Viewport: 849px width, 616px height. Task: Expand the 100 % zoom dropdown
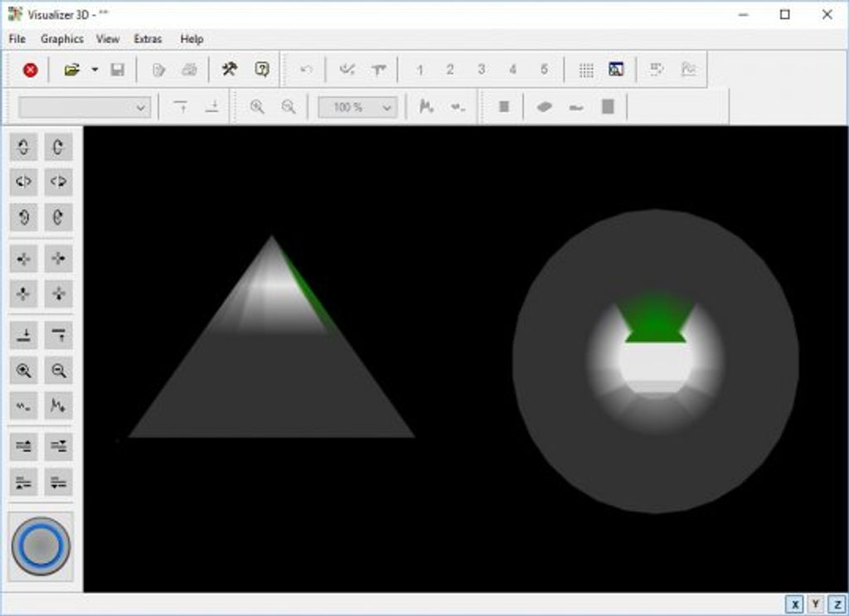[x=386, y=108]
